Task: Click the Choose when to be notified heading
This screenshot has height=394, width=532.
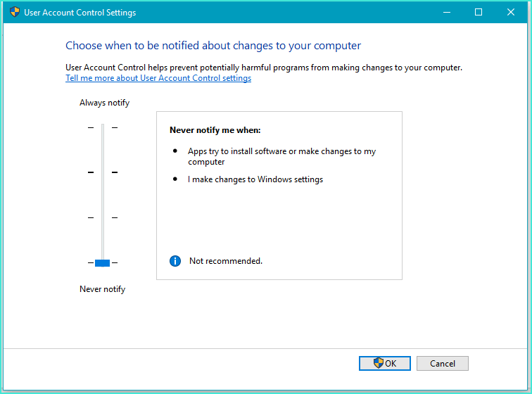Action: coord(213,46)
